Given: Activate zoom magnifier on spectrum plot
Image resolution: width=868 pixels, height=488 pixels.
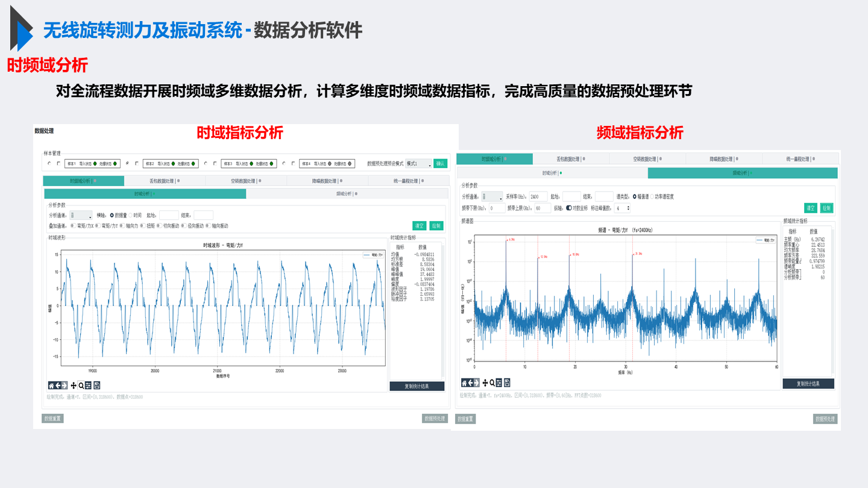Looking at the screenshot, I should point(492,383).
